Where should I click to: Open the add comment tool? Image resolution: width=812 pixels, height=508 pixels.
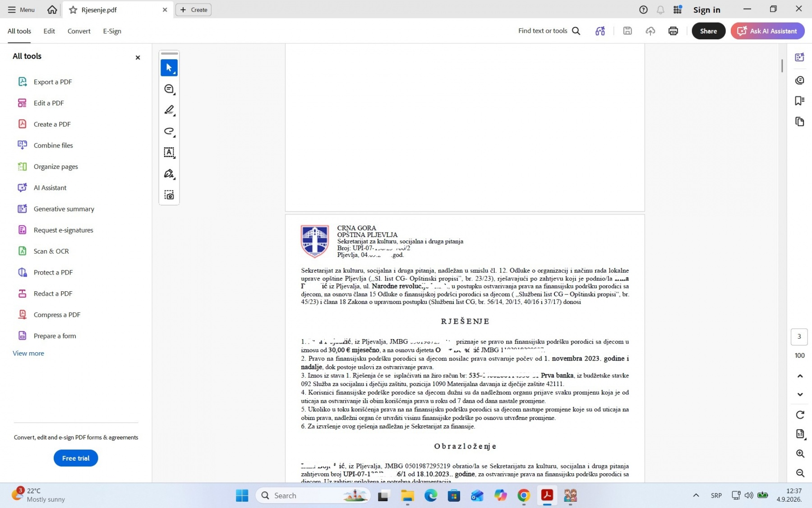click(x=169, y=89)
